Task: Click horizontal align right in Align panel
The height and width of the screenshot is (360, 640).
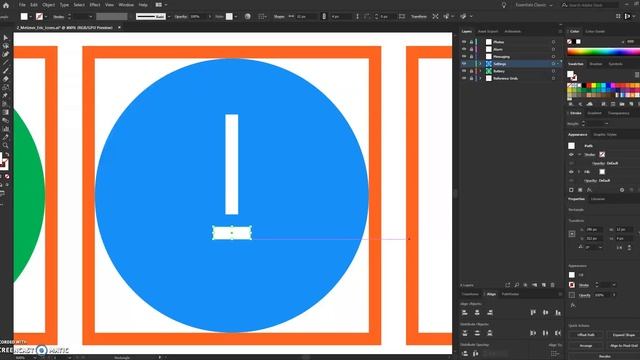Action: click(x=490, y=313)
